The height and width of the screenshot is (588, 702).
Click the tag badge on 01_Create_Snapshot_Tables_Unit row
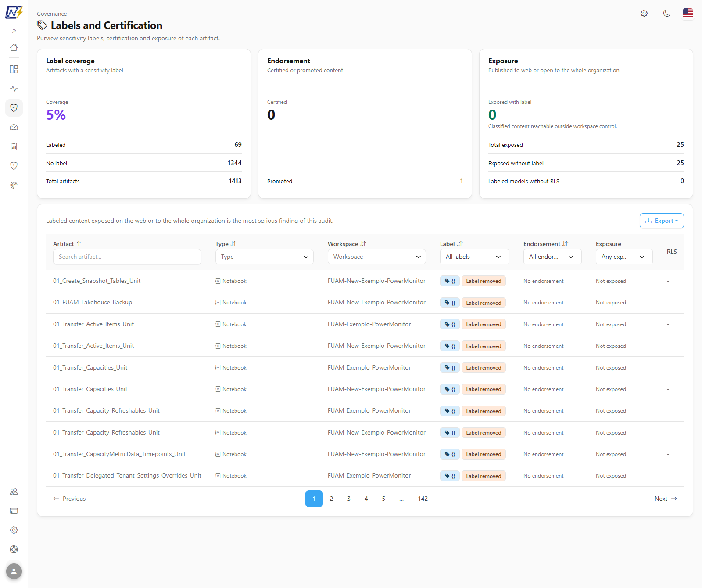coord(450,281)
